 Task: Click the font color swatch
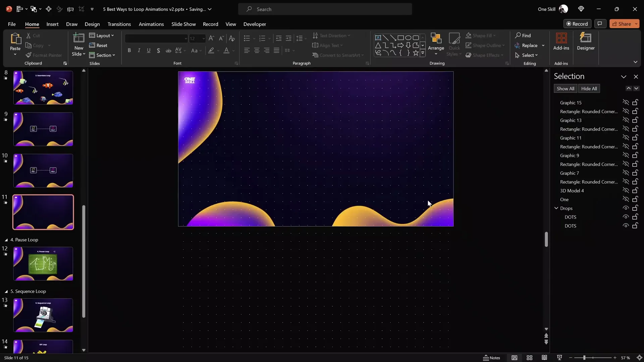(x=227, y=50)
